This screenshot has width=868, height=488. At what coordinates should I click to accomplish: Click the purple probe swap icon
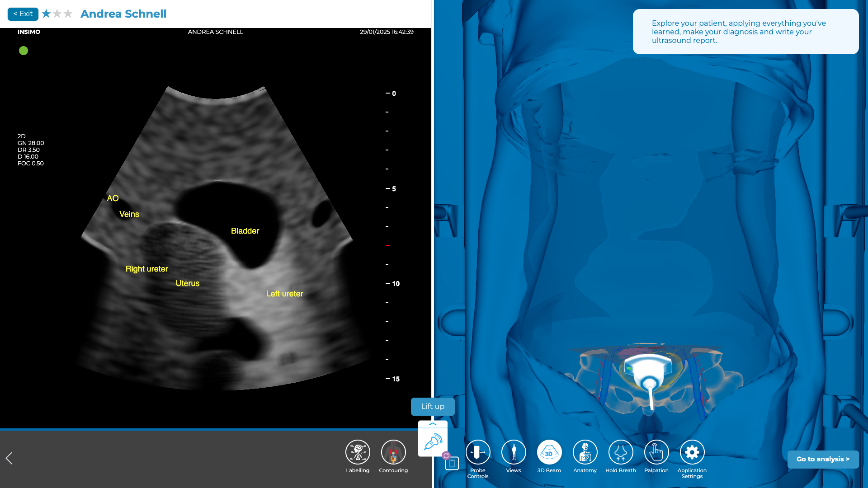click(446, 455)
